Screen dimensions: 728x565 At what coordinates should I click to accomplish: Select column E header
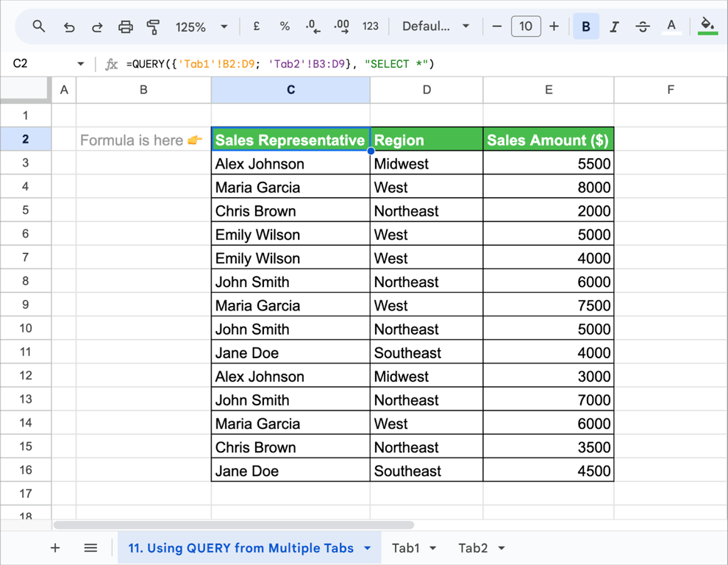(549, 90)
